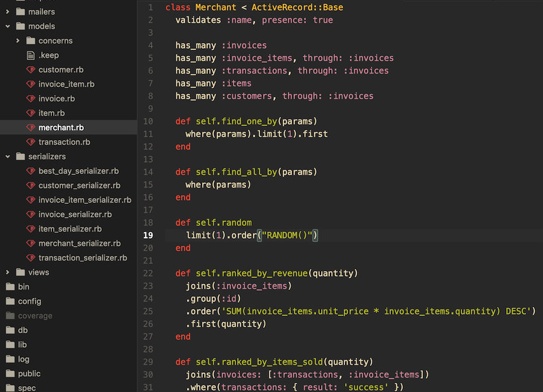The height and width of the screenshot is (392, 543).
Task: Click 'self.ranked_by_items_sold' method name
Action: [x=259, y=362]
